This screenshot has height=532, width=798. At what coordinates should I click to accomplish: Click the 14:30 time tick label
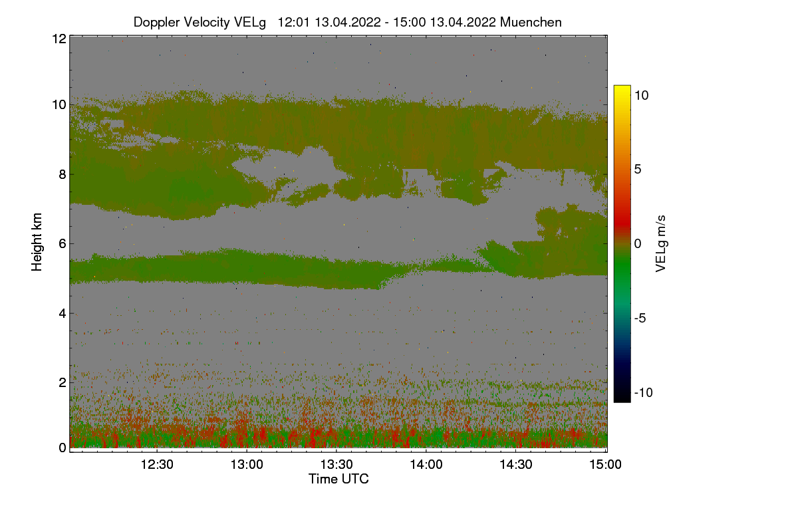click(516, 464)
